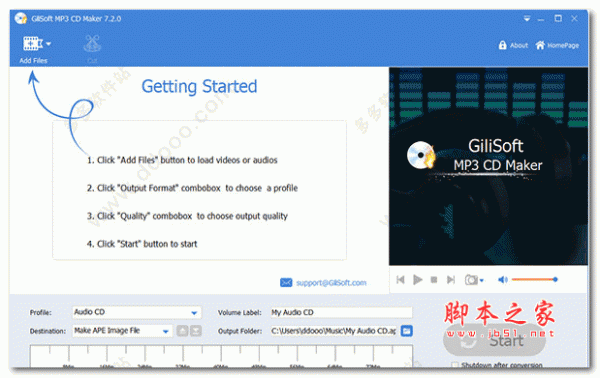Click the 'Getting Started' heading
The width and height of the screenshot is (600, 378).
[x=199, y=86]
